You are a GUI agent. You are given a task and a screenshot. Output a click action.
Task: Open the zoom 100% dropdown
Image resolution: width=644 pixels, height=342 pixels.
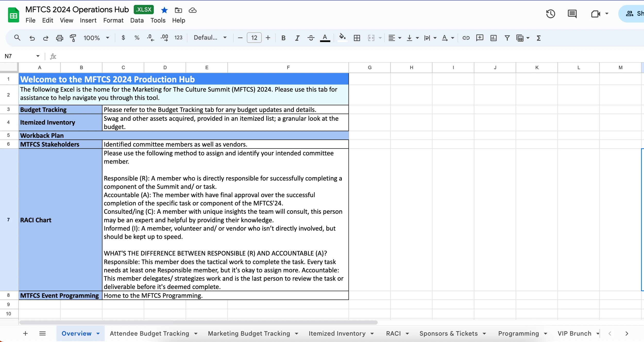(x=96, y=38)
